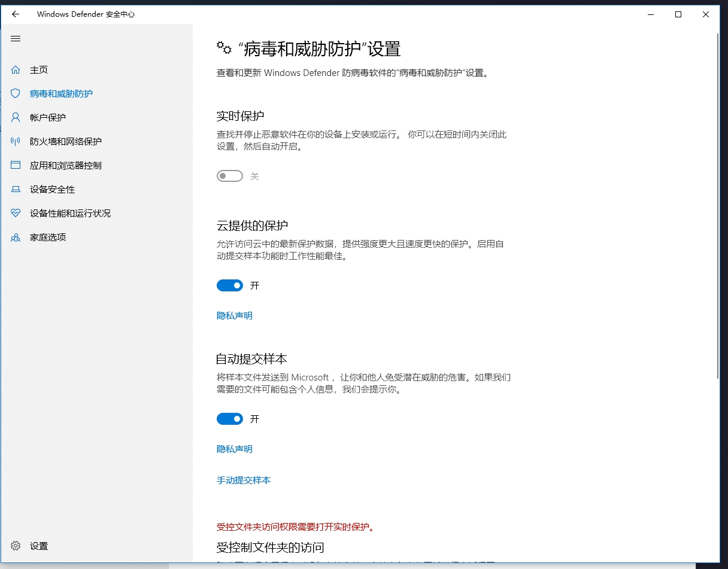Select 防火墙和网络保护 in sidebar

(x=66, y=142)
